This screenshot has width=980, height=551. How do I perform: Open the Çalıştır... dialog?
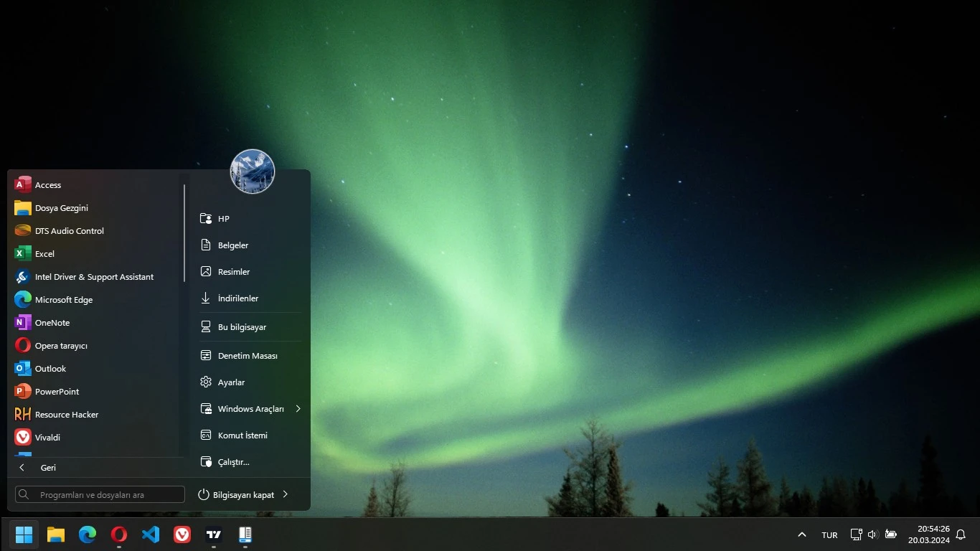(250, 462)
